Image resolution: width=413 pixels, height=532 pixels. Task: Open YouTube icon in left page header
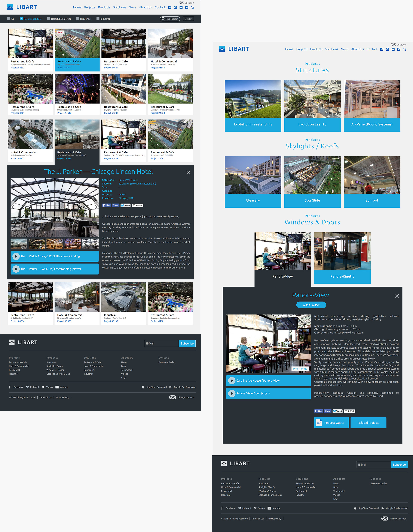point(181,8)
